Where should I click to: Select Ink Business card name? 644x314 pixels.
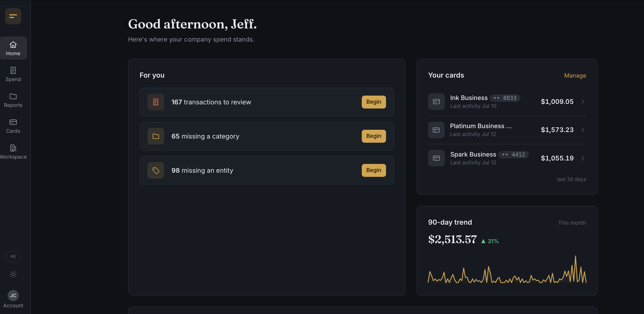pos(469,98)
